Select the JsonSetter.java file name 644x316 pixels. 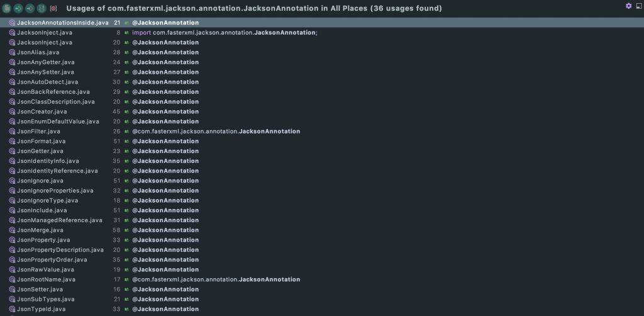[x=40, y=289]
